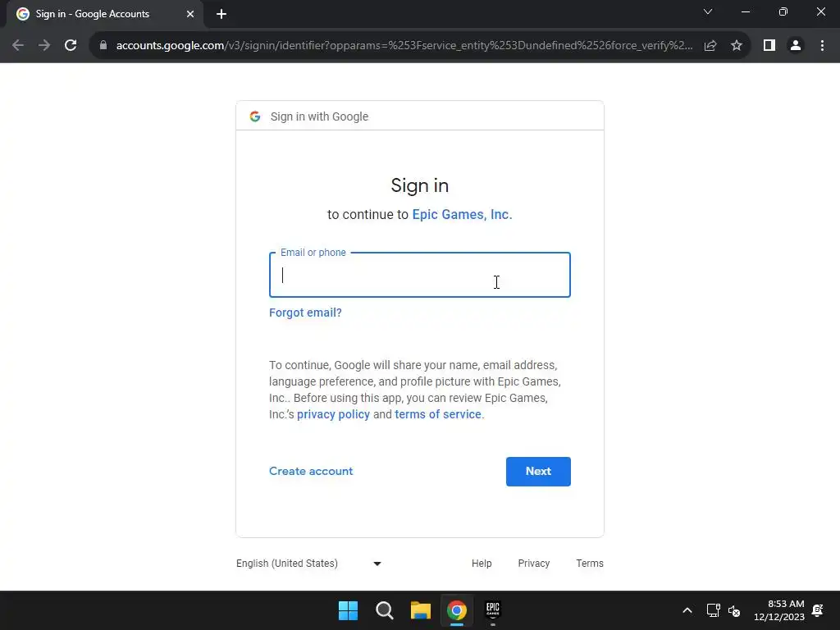This screenshot has width=840, height=630.
Task: Open Epic Games Launcher from taskbar
Action: tap(493, 610)
